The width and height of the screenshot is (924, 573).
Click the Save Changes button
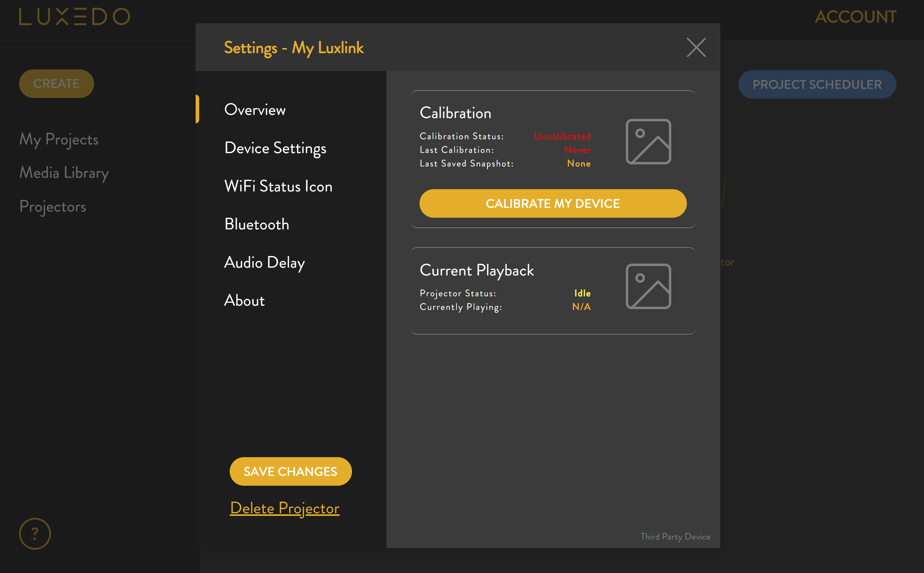291,471
